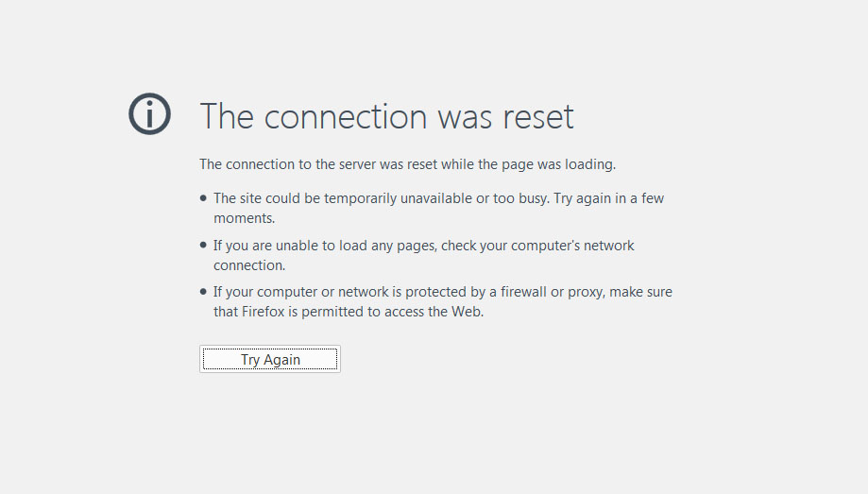Click the bullet dot before 'If your computer or network'

[203, 291]
